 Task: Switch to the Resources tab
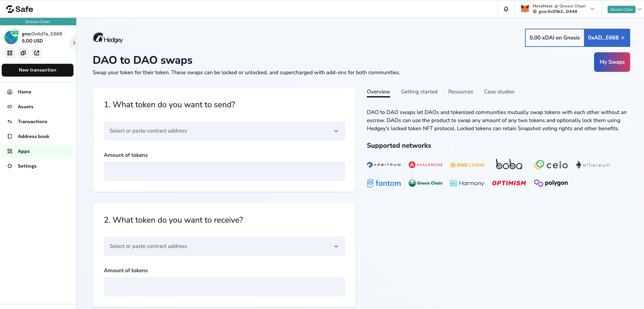pos(461,92)
